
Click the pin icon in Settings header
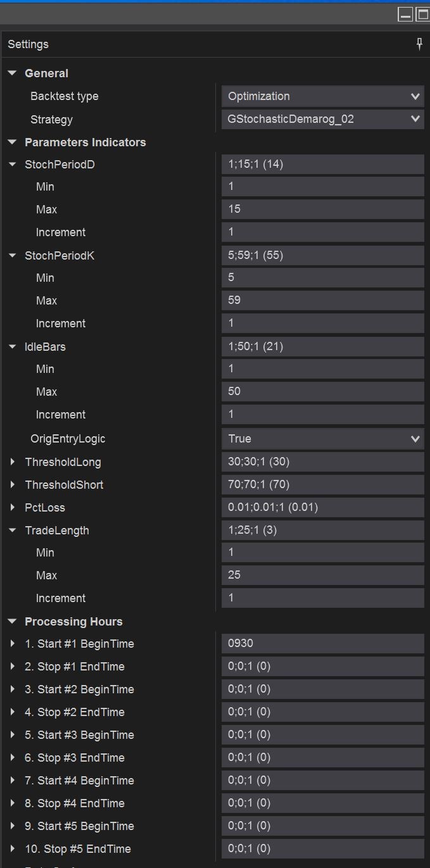[419, 44]
